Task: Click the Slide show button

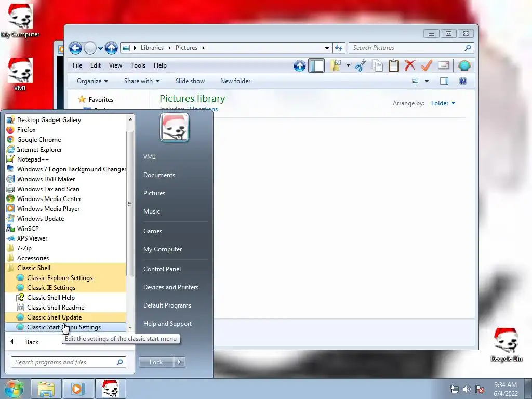Action: 190,81
